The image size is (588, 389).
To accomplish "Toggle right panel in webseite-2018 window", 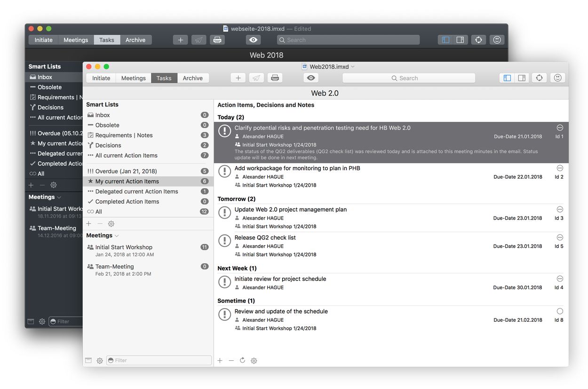I will [461, 40].
